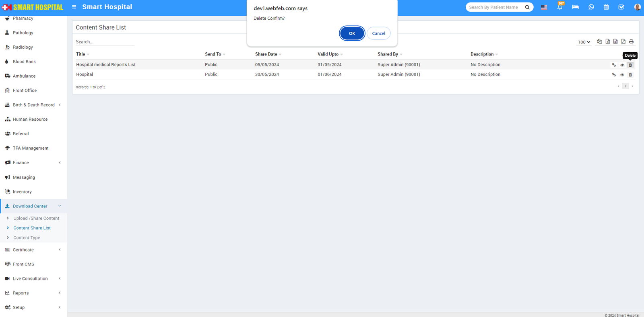
Task: Open bed status icon in header
Action: [x=575, y=7]
